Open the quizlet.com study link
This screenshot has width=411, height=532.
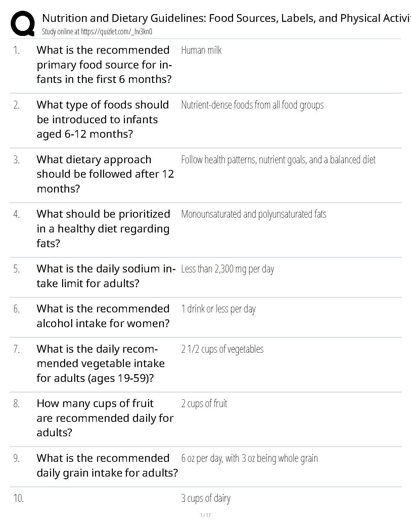97,32
